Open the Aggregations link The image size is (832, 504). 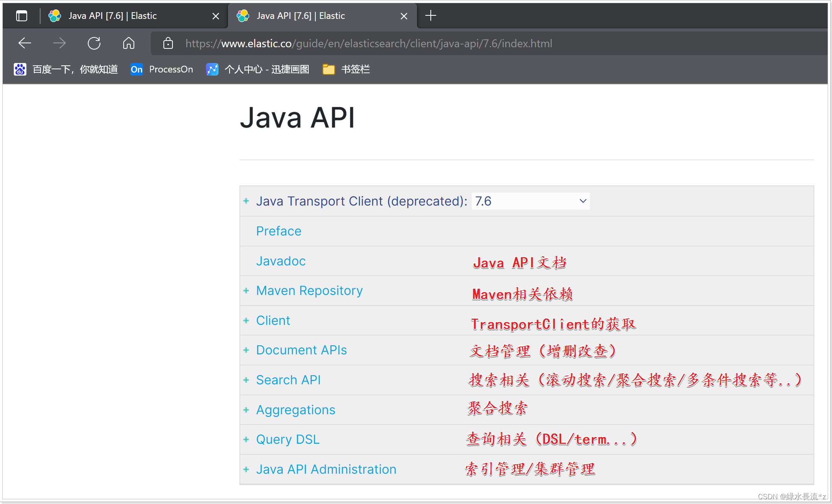296,410
